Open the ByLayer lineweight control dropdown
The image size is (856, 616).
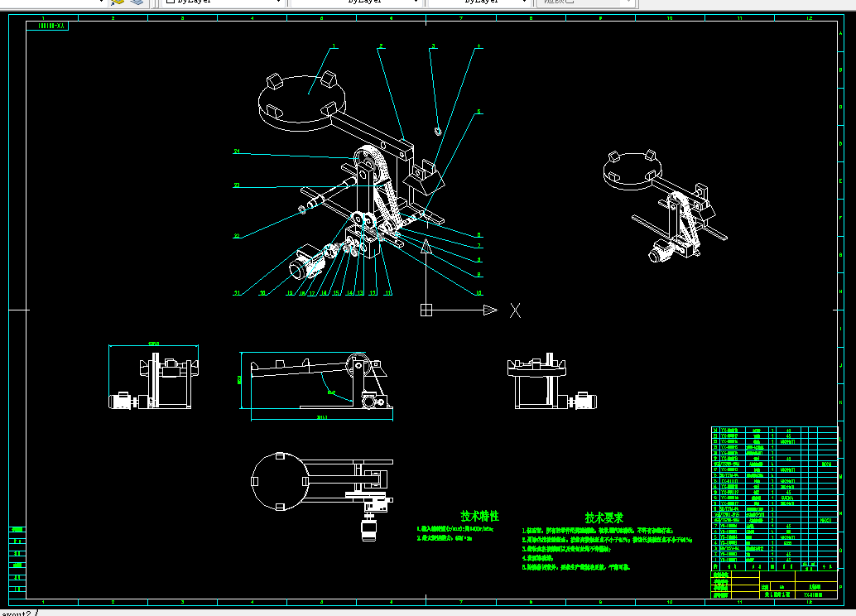pos(480,2)
